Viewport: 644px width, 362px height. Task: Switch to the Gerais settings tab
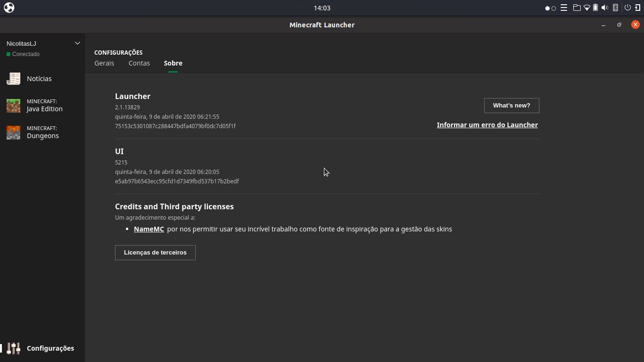[104, 63]
